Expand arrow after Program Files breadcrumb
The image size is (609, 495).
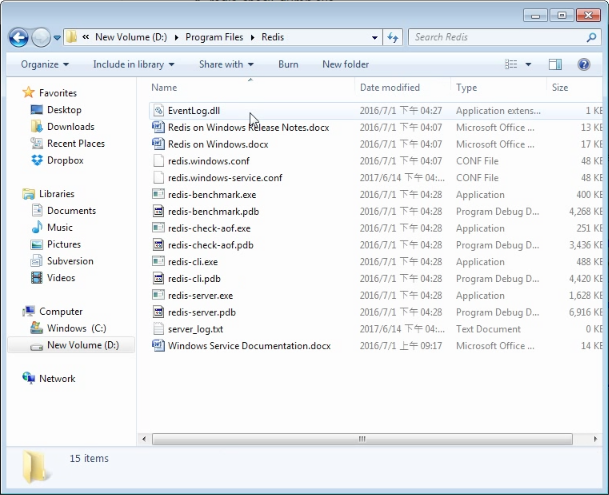point(252,38)
